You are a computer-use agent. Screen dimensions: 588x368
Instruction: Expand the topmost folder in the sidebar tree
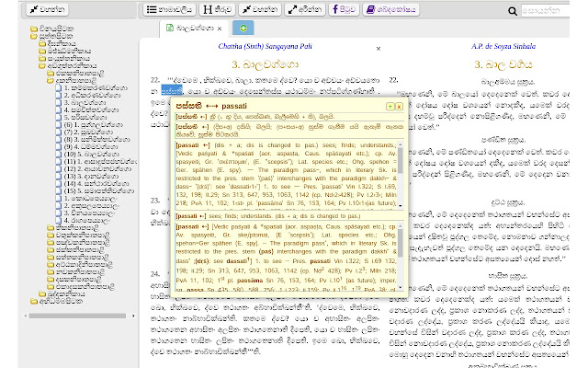pos(34,28)
